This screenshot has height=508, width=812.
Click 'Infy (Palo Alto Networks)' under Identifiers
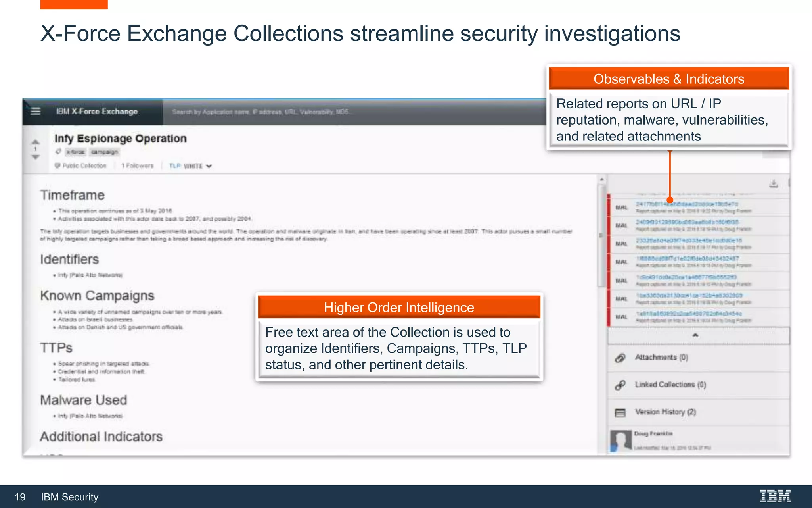[x=90, y=275]
